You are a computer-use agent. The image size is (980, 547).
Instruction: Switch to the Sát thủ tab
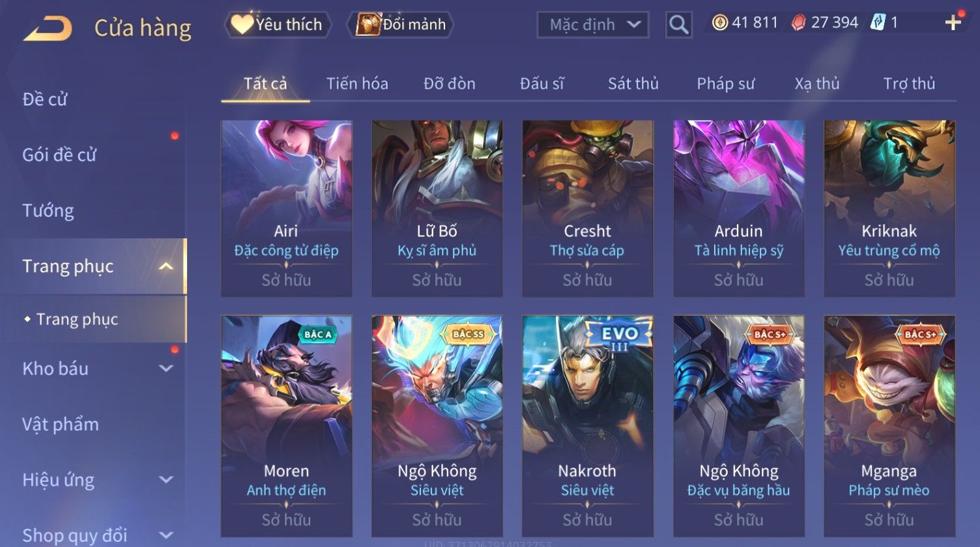tap(633, 84)
